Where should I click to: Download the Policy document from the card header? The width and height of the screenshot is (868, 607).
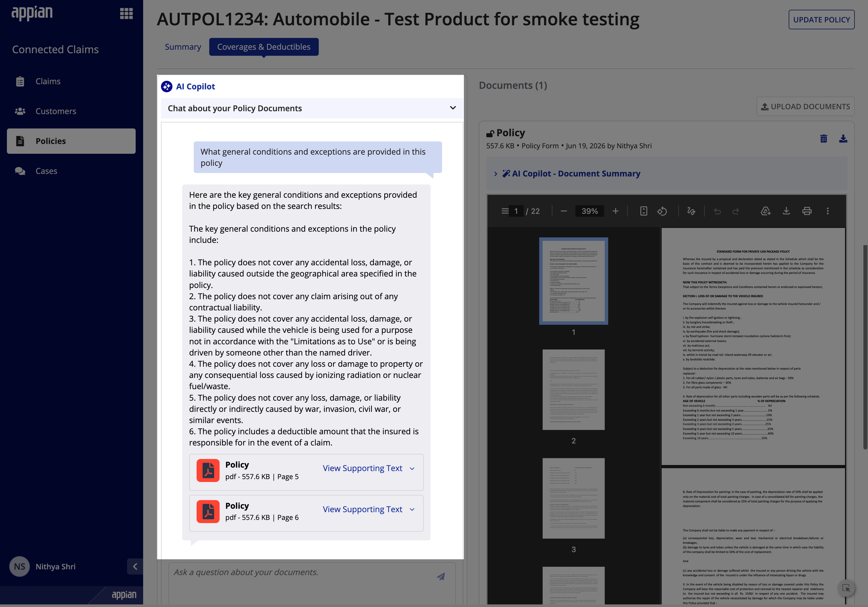pyautogui.click(x=843, y=139)
